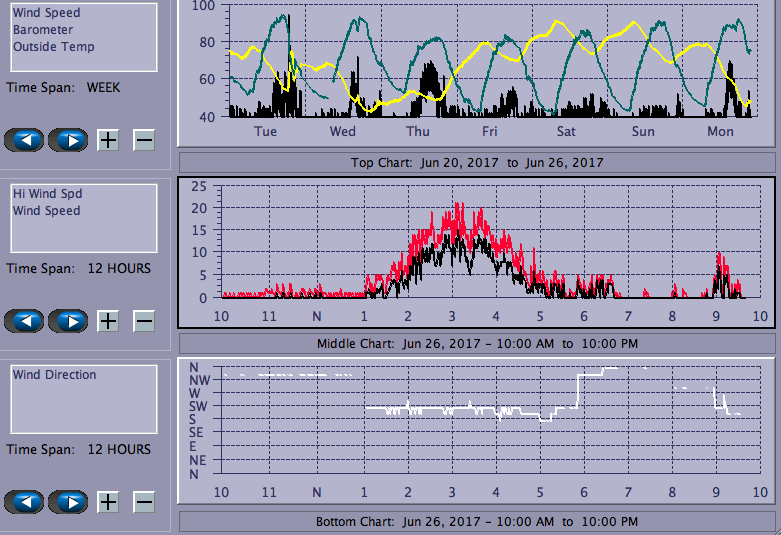Click the middle chart back arrow button
The height and width of the screenshot is (535, 781).
coord(25,321)
